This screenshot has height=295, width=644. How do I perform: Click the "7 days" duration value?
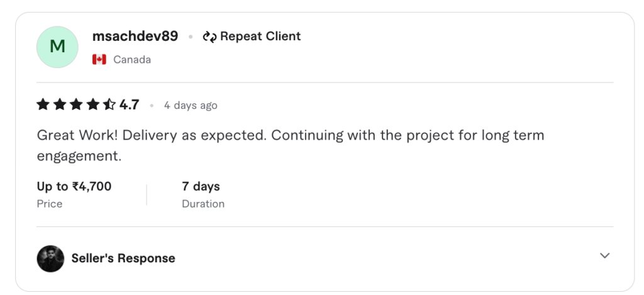[x=201, y=186]
